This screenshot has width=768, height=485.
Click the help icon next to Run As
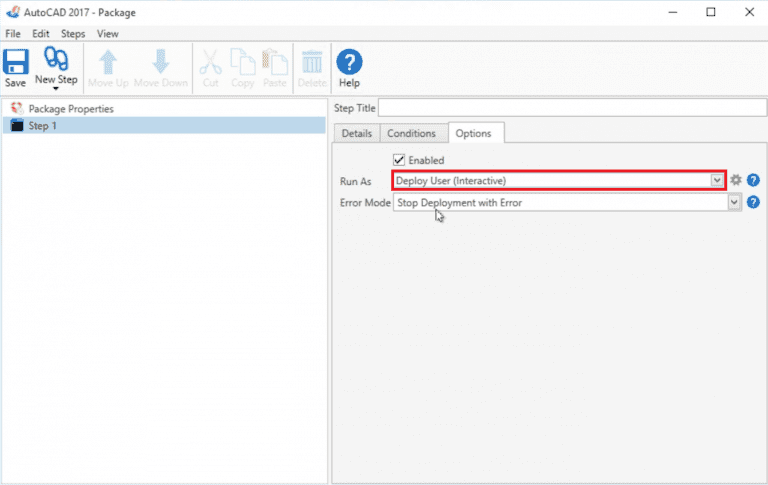coord(753,180)
